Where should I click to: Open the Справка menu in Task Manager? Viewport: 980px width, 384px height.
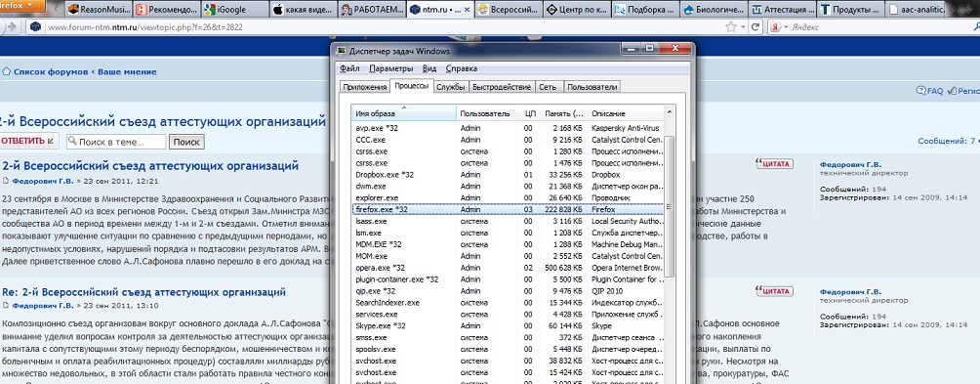coord(462,68)
